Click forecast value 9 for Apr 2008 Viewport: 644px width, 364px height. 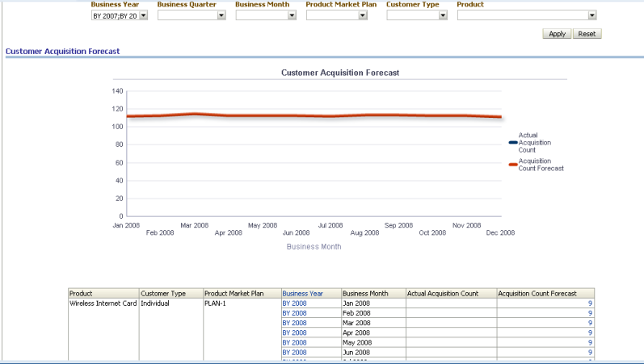(590, 333)
